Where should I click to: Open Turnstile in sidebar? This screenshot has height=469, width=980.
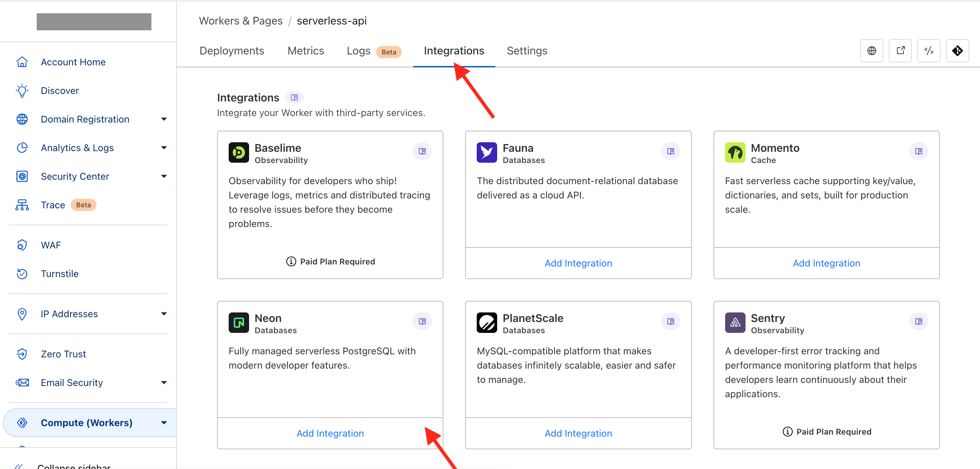[59, 274]
